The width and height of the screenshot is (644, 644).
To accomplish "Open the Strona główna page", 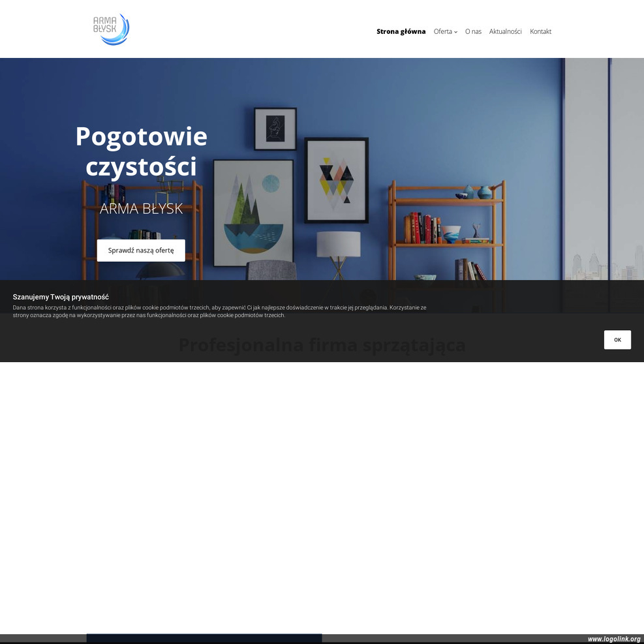I will [401, 31].
